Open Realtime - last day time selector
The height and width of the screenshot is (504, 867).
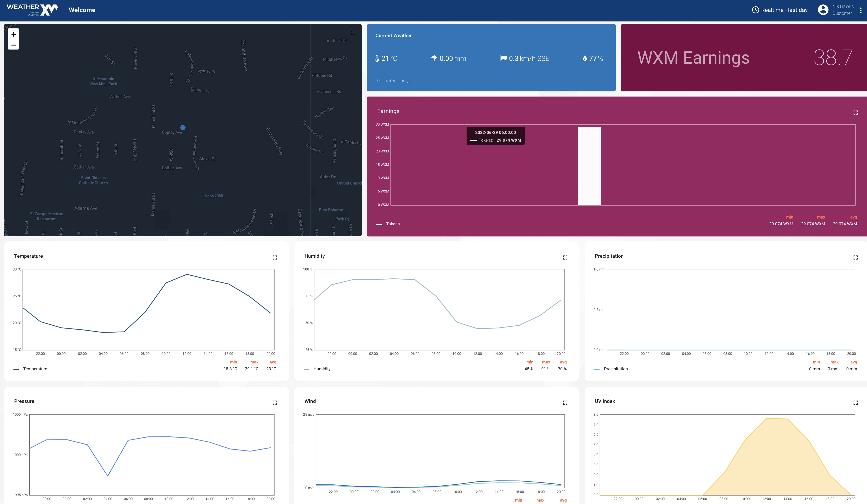coord(780,10)
